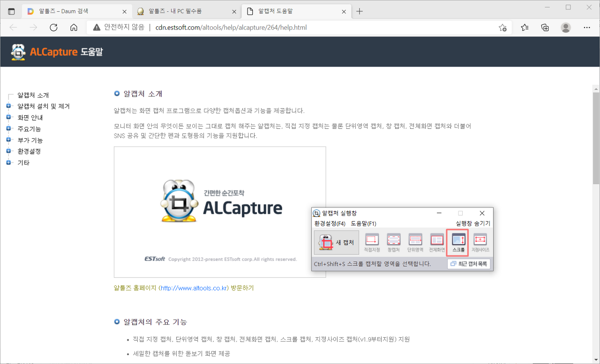Open the tab actions menu icon
The width and height of the screenshot is (600, 364).
pos(12,11)
